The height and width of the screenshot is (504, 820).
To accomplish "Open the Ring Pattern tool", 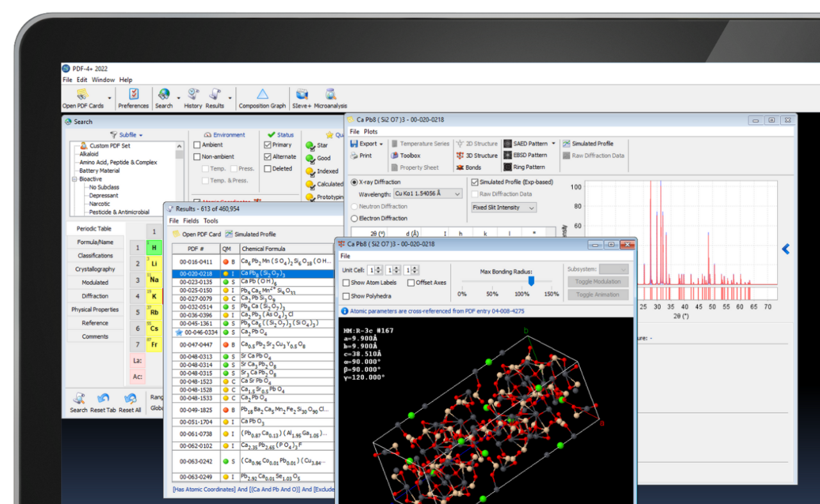I will point(525,167).
